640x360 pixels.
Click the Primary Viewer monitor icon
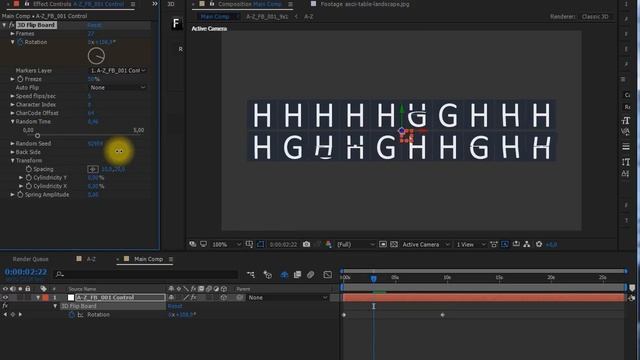click(203, 244)
